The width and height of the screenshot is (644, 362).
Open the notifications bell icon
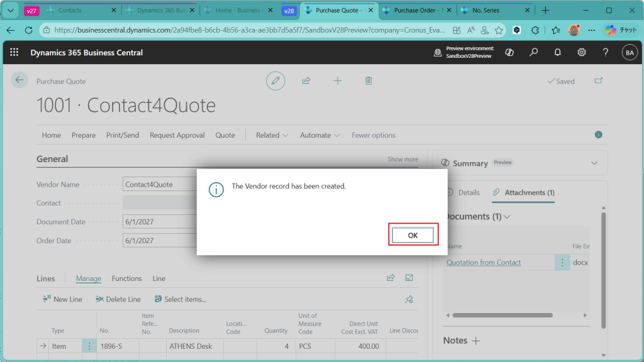[x=557, y=53]
